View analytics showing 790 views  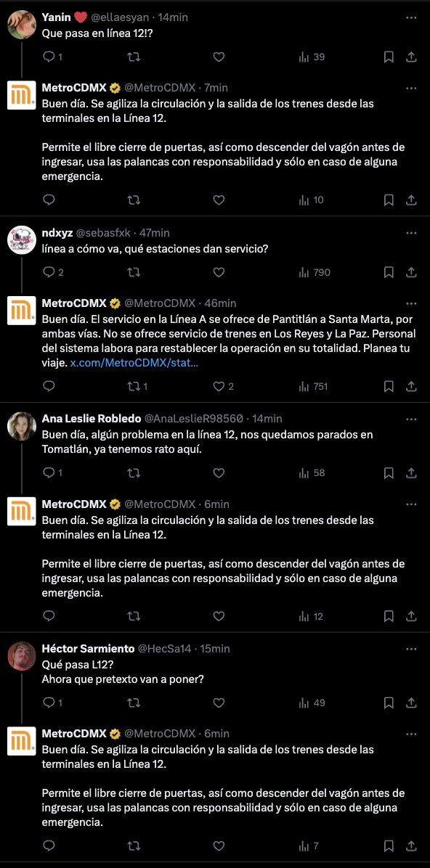tap(315, 272)
